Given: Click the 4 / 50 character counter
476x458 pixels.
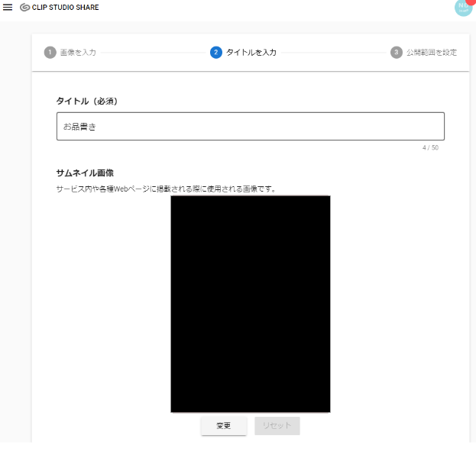Looking at the screenshot, I should tap(430, 148).
